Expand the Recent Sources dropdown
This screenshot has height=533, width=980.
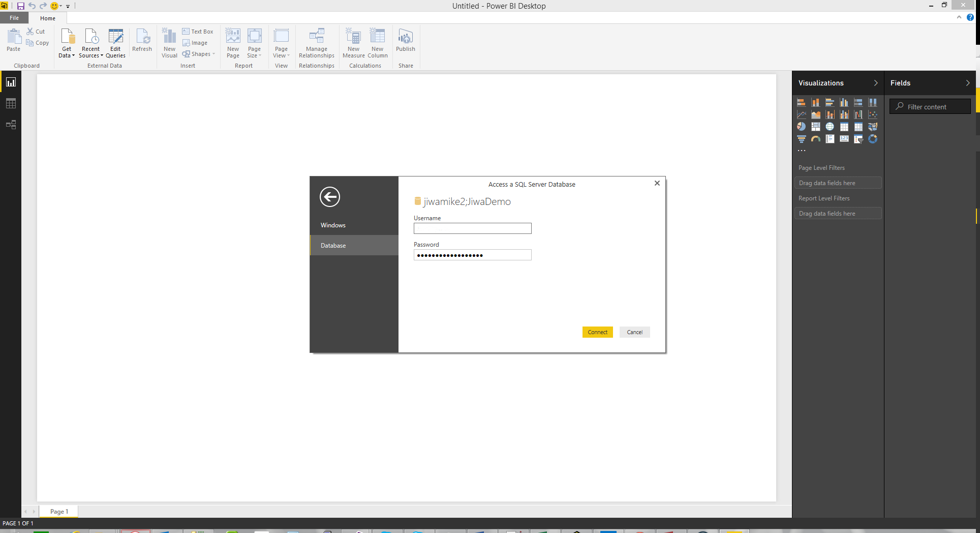(x=90, y=52)
